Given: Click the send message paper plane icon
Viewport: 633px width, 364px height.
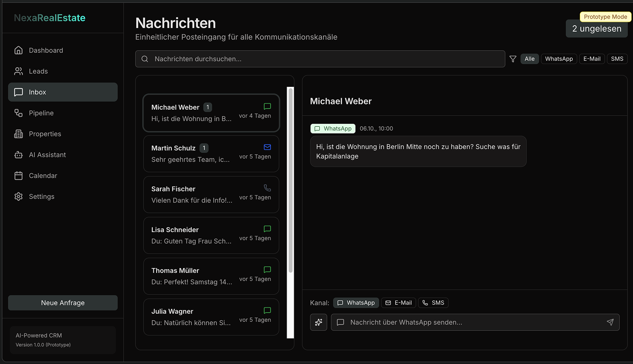Looking at the screenshot, I should [x=610, y=322].
